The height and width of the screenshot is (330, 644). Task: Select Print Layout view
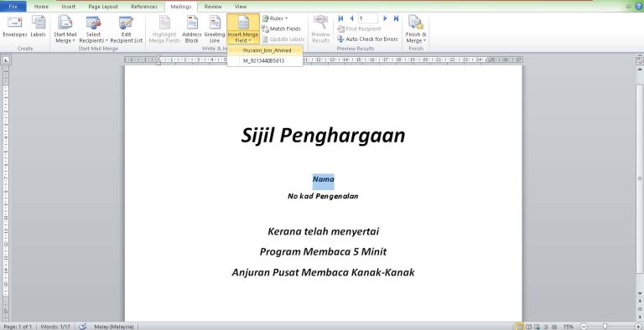[x=519, y=327]
